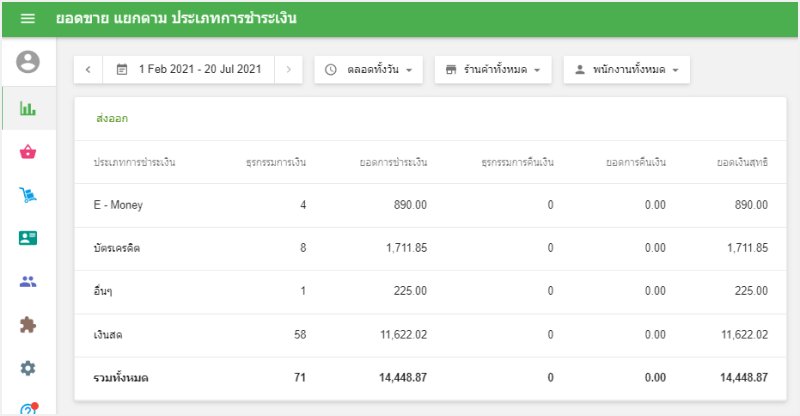The width and height of the screenshot is (800, 416).
Task: Expand the พนักงานทั้งหมด employee dropdown
Action: click(627, 69)
